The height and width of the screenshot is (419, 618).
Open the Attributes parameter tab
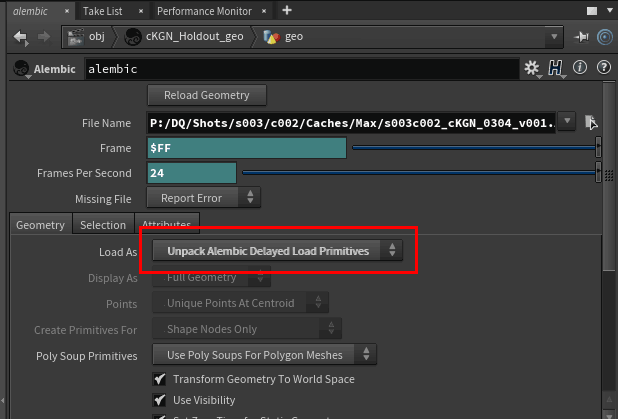coord(167,223)
